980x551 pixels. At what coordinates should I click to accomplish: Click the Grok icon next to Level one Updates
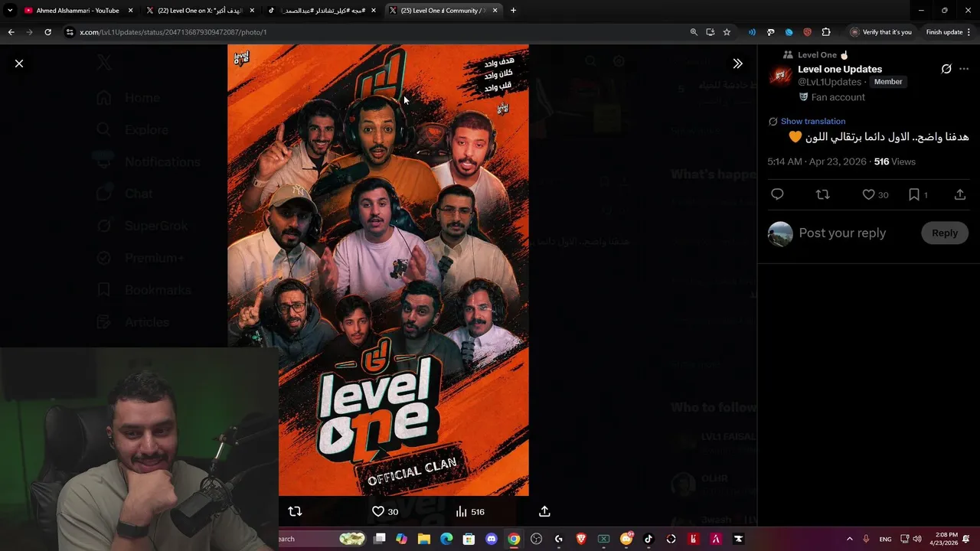pos(946,69)
